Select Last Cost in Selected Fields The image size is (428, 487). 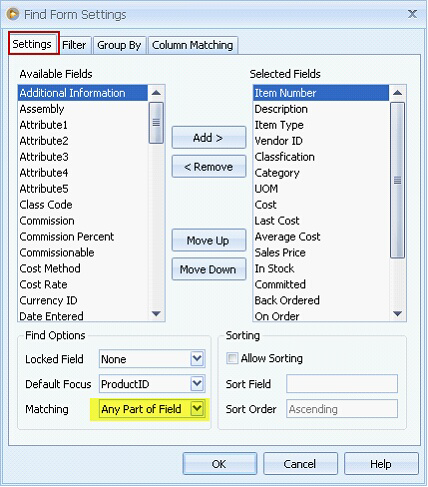coord(321,221)
